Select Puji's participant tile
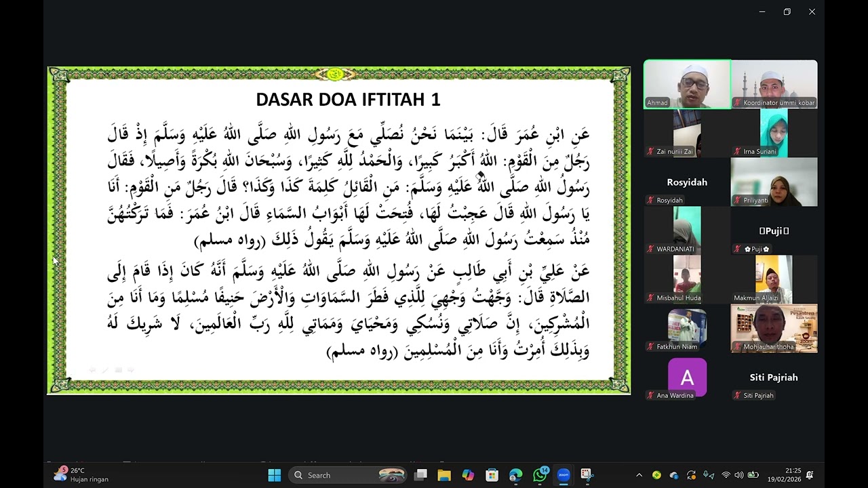The height and width of the screenshot is (488, 868). [x=774, y=230]
